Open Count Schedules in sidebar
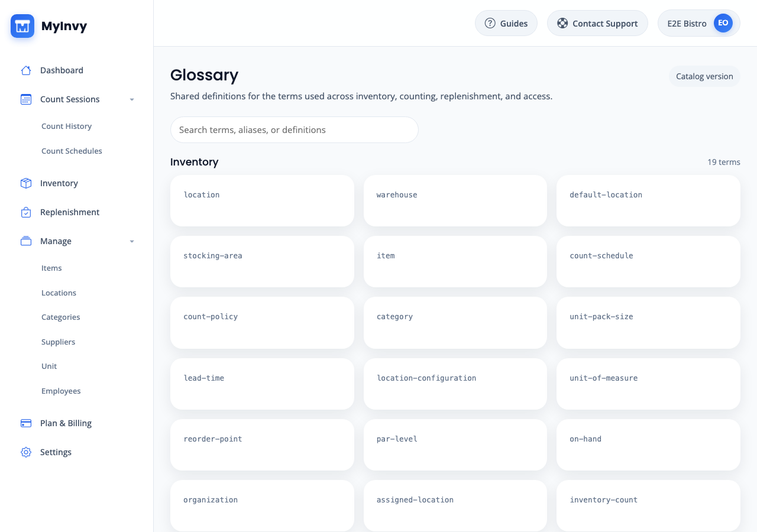 point(72,151)
